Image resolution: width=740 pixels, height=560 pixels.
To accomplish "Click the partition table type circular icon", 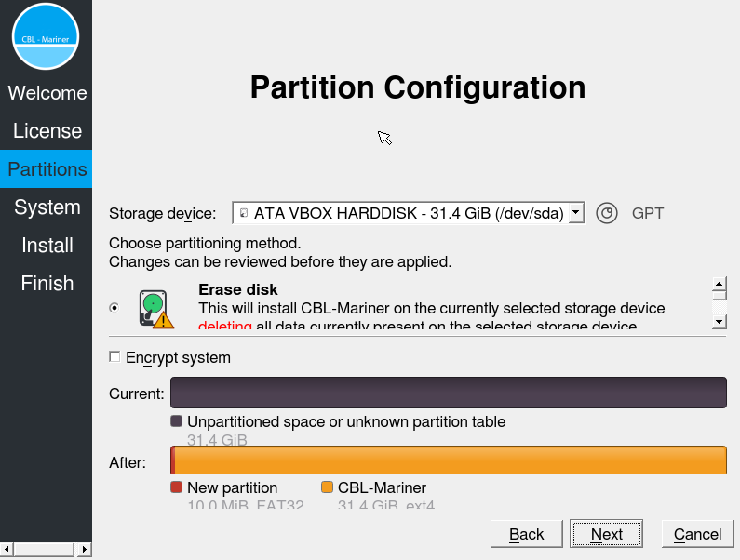I will (x=607, y=213).
